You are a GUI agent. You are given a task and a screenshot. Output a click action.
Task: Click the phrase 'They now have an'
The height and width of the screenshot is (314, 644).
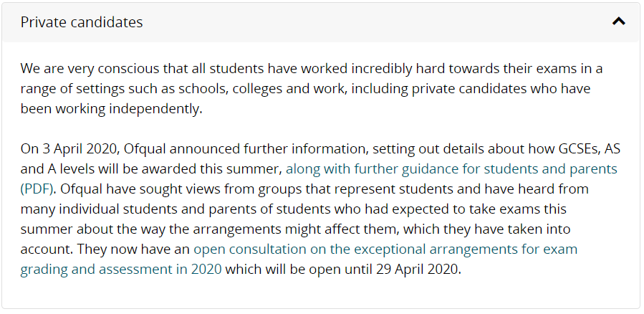click(133, 249)
